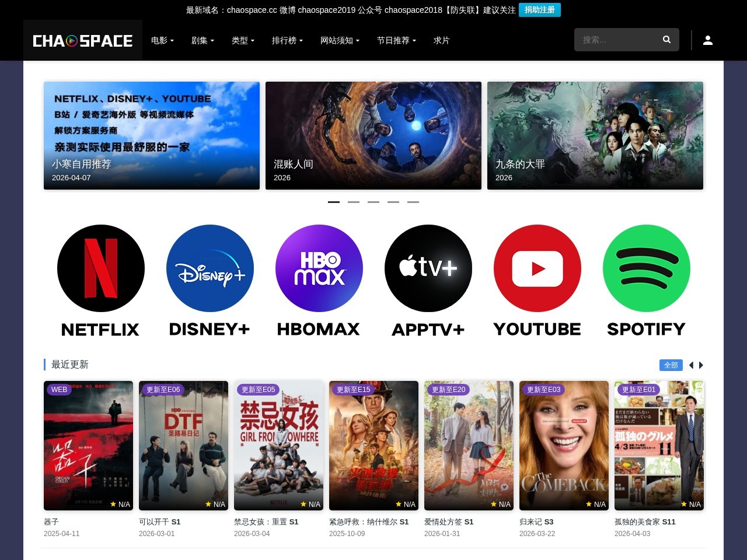Open the 孤独的美食家 S11 poster

659,446
